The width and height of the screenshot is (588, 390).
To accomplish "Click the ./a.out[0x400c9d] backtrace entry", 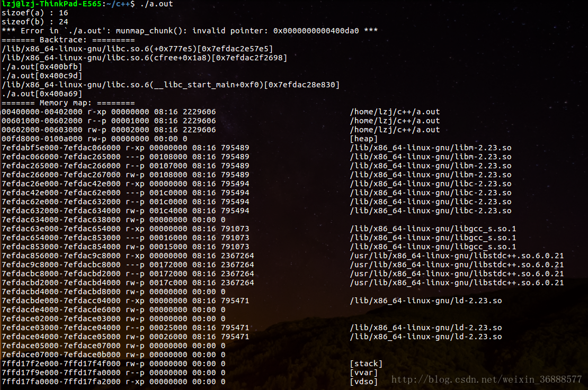I will pos(42,76).
